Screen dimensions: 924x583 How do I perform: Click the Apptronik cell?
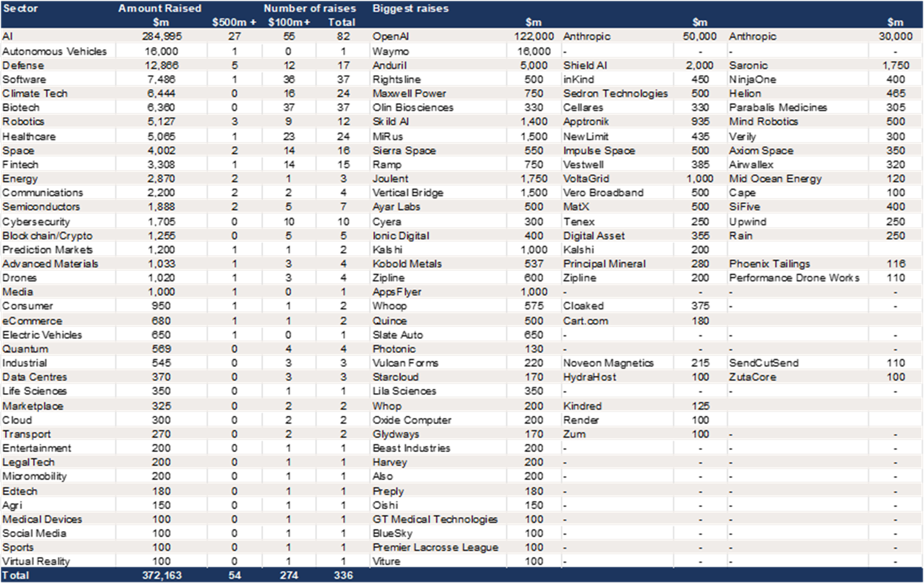point(586,122)
